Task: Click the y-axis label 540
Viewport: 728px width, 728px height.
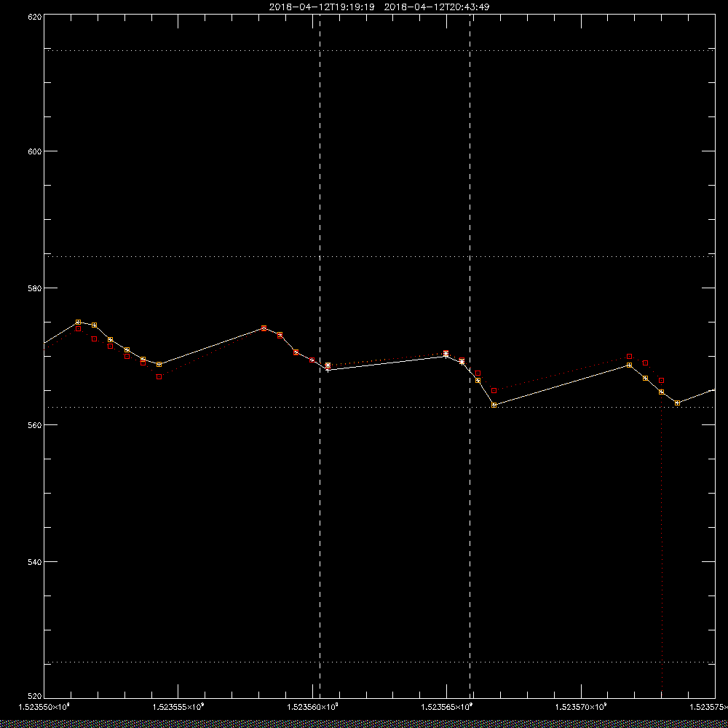Action: pyautogui.click(x=35, y=561)
